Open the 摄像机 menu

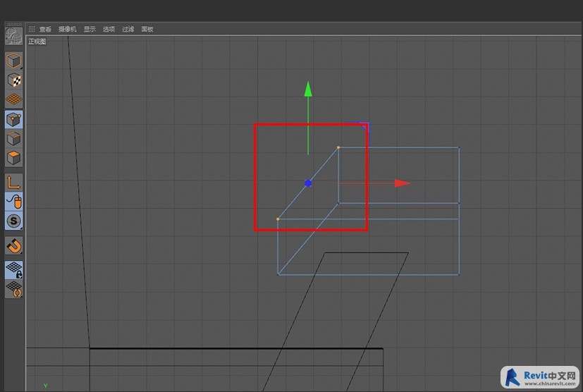coord(67,29)
